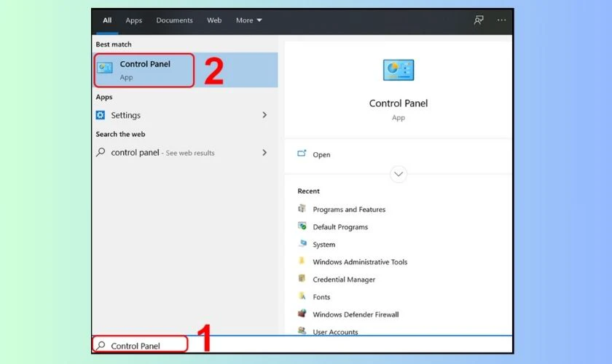Click the large Control Panel preview icon
This screenshot has height=364, width=612.
(x=399, y=71)
